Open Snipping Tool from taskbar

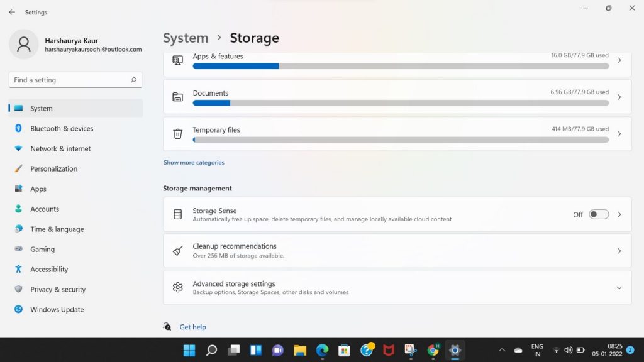coord(411,350)
